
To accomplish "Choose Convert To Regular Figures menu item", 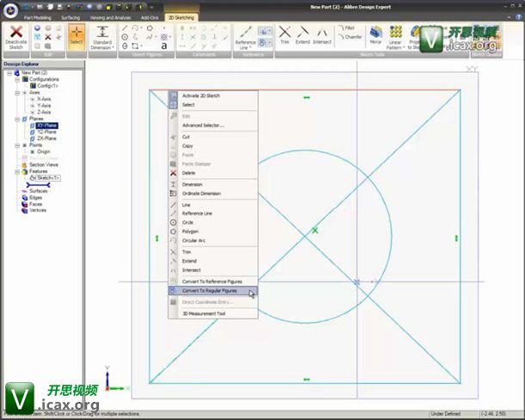I will tap(209, 291).
